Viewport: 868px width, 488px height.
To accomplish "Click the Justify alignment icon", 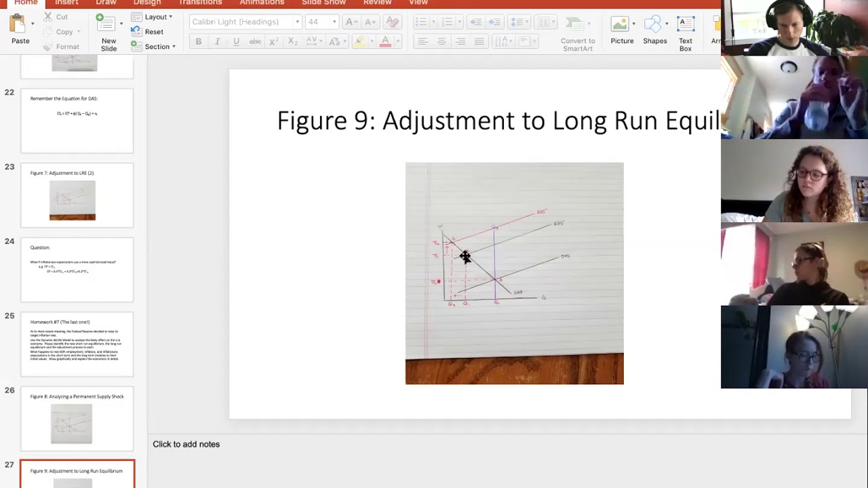I will pyautogui.click(x=479, y=42).
